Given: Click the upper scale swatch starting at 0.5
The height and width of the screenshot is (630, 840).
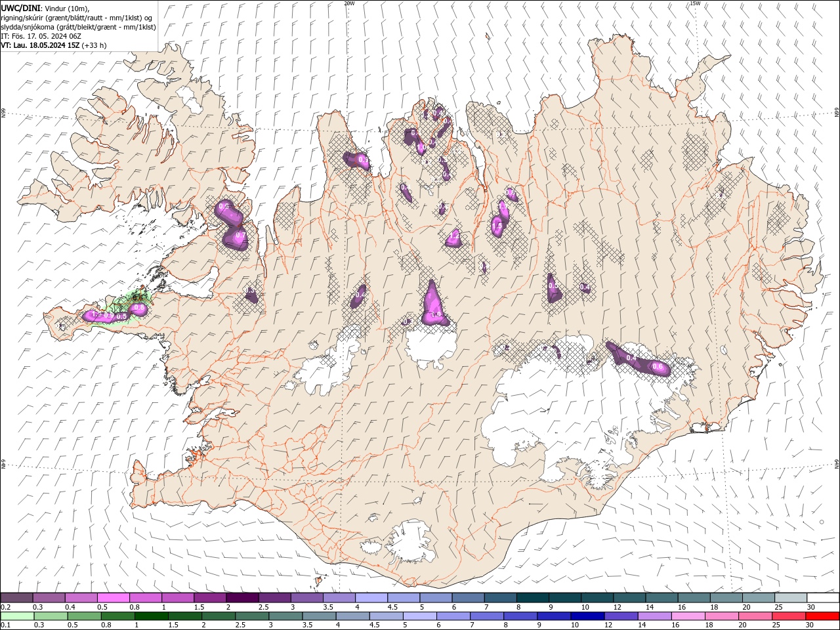Looking at the screenshot, I should click(x=113, y=598).
